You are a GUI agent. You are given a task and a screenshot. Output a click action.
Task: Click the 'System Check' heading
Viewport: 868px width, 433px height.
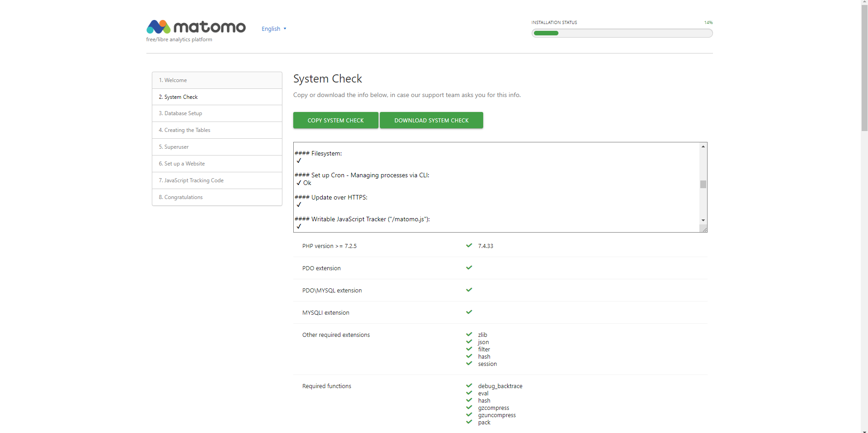pyautogui.click(x=328, y=79)
